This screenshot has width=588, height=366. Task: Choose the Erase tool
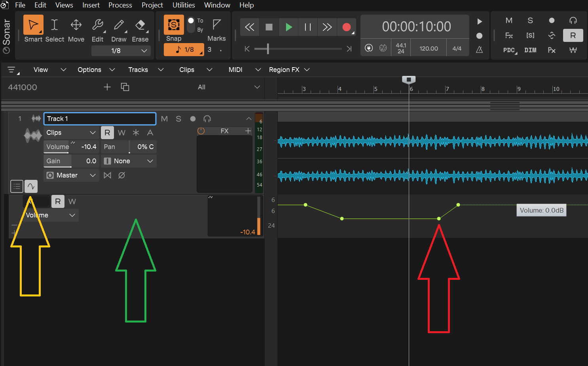click(140, 25)
